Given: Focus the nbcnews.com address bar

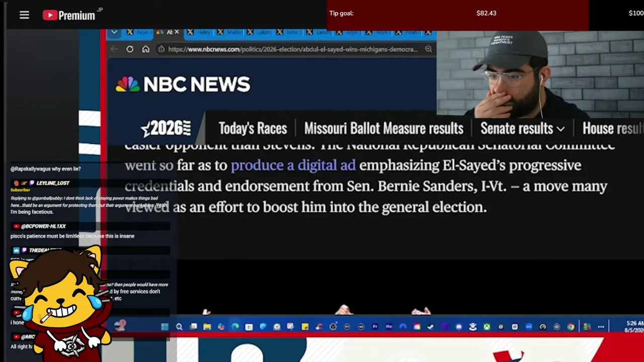Looking at the screenshot, I should click(293, 49).
